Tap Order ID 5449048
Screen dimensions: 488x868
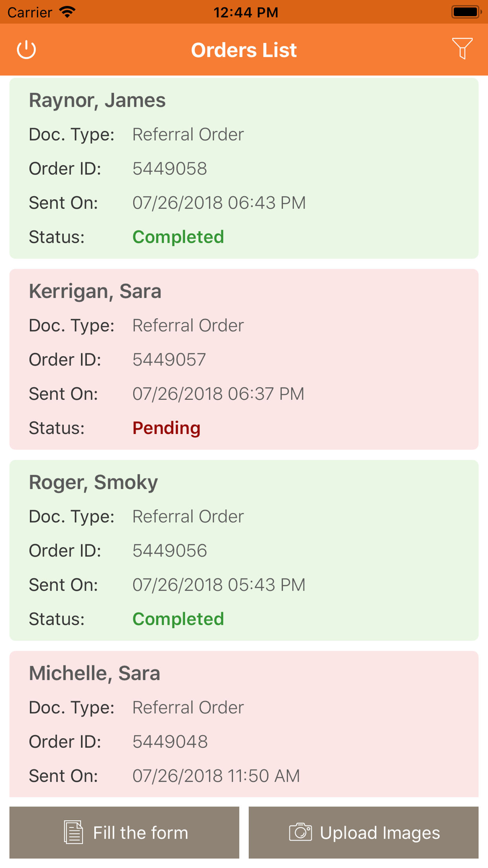170,742
